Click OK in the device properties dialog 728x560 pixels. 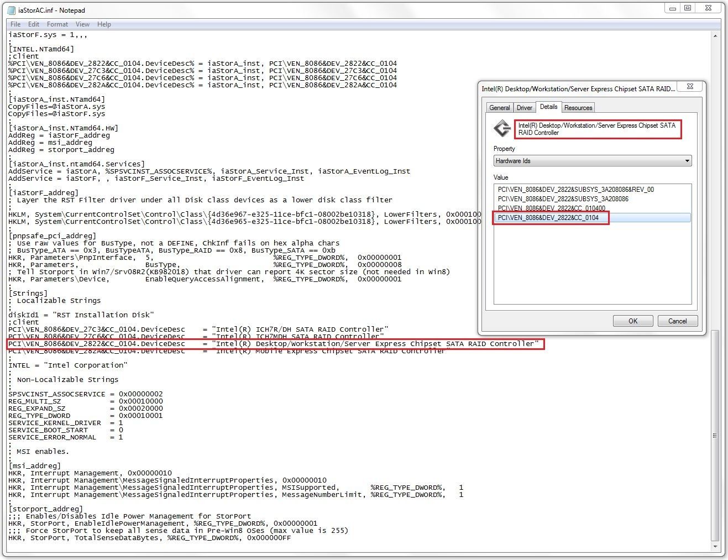(x=633, y=321)
